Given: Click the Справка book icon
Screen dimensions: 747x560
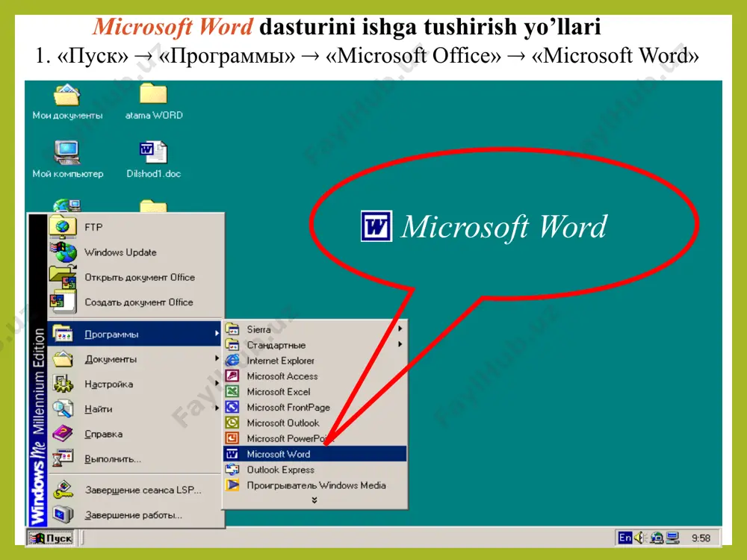Looking at the screenshot, I should [x=63, y=434].
